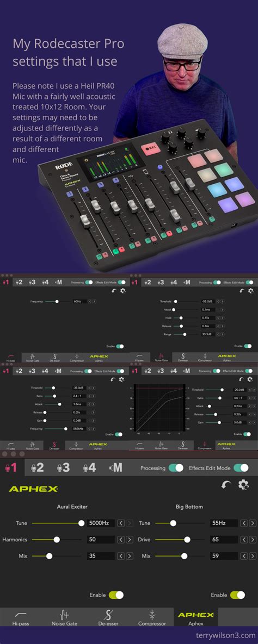Decrease Aural Exciter Tune with the left arrow
This screenshot has height=644, width=258.
(121, 523)
